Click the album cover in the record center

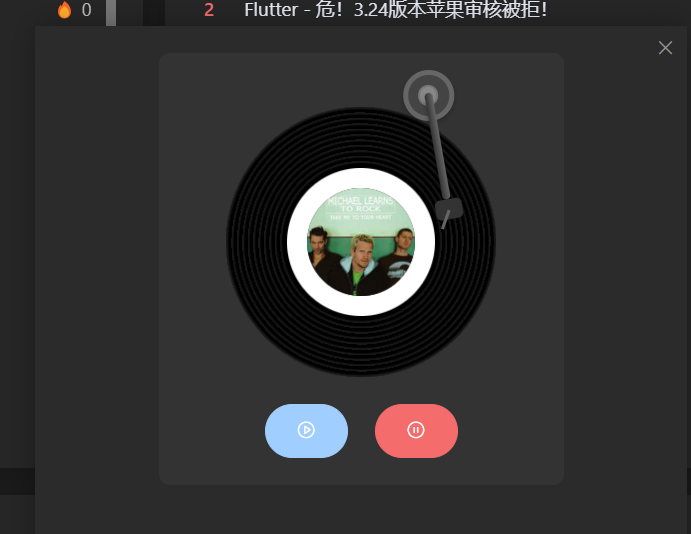tap(361, 242)
